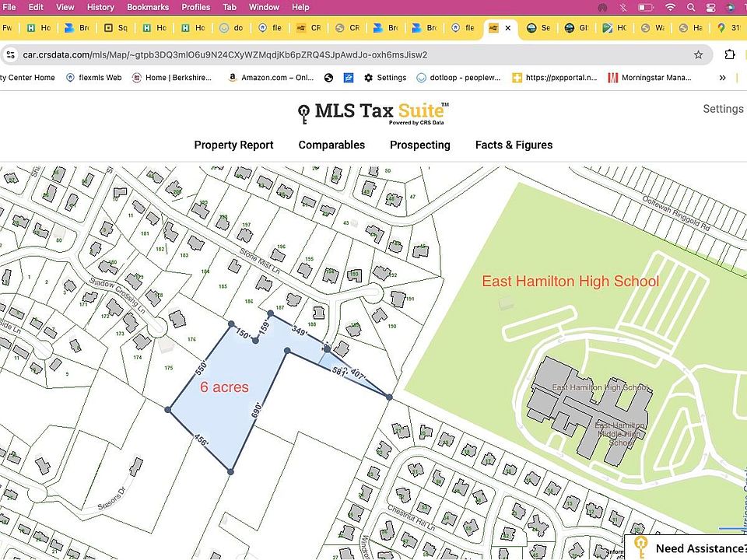Click the blue pencil bookmark icon
The height and width of the screenshot is (560, 747).
pyautogui.click(x=349, y=78)
